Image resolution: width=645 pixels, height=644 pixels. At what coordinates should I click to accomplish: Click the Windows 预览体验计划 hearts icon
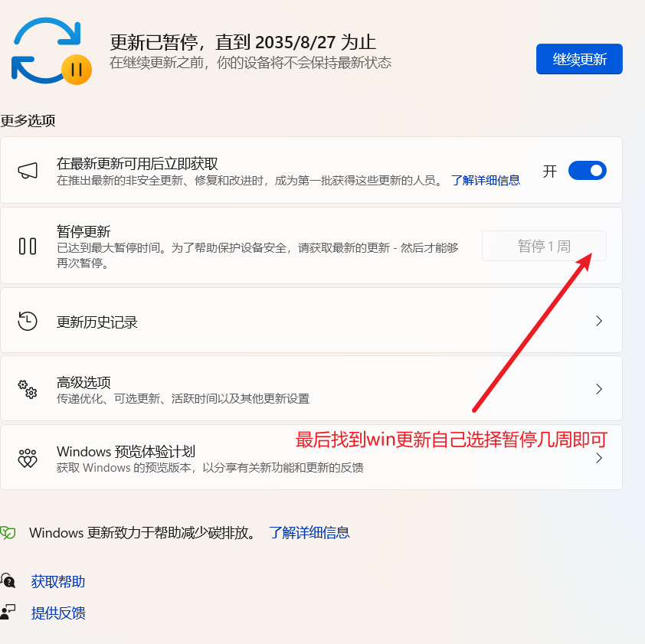tap(28, 459)
